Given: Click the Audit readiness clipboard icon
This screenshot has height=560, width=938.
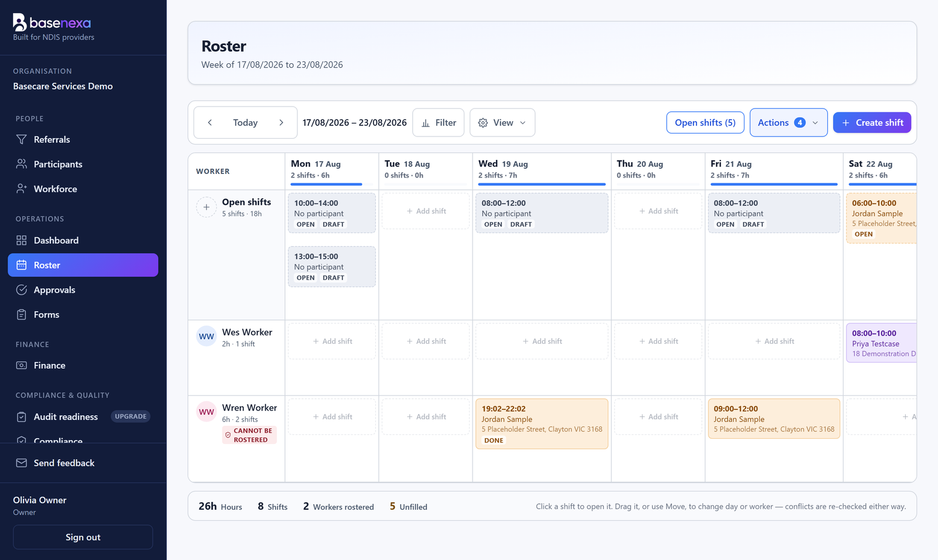Looking at the screenshot, I should point(22,416).
